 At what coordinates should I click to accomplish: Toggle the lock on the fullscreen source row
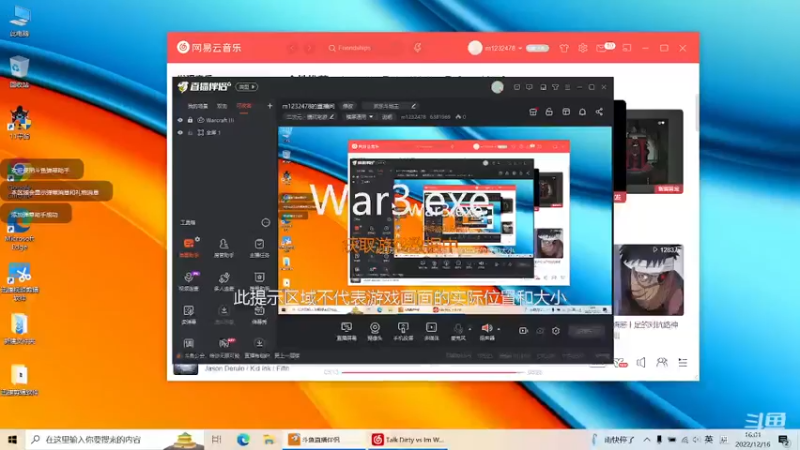pyautogui.click(x=190, y=132)
